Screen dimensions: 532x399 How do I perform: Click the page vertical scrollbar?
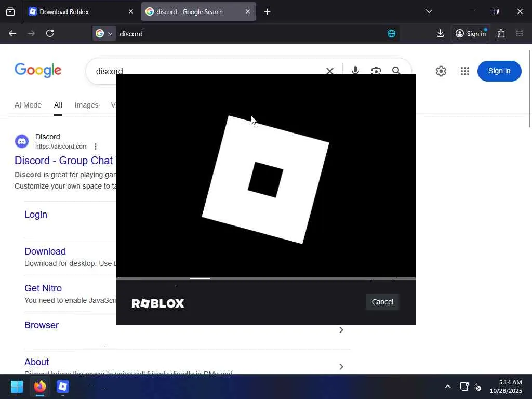pyautogui.click(x=530, y=89)
